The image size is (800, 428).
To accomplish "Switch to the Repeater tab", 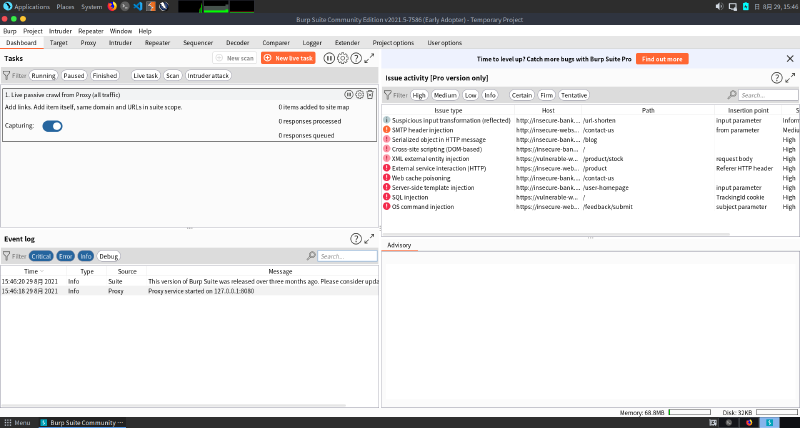I will click(157, 43).
